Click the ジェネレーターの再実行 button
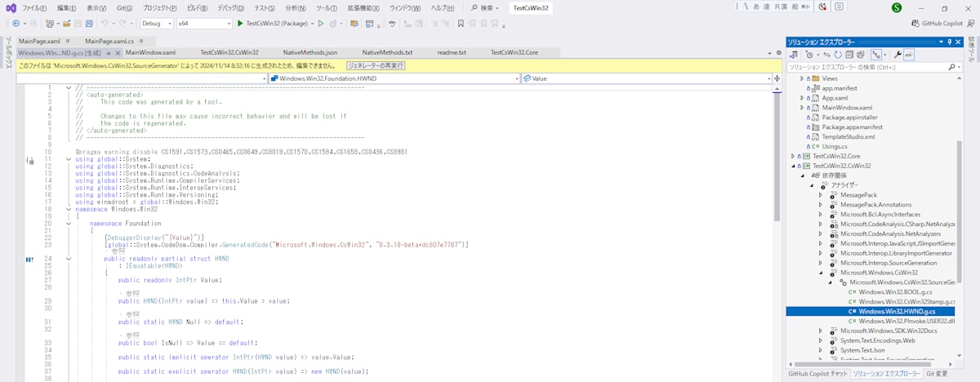The image size is (980, 382). 375,64
